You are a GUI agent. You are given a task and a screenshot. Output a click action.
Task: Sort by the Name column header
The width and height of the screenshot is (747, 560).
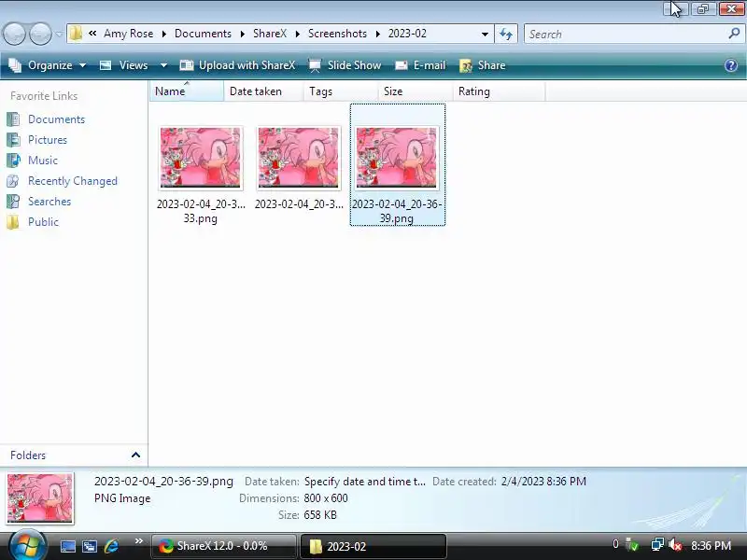click(186, 91)
